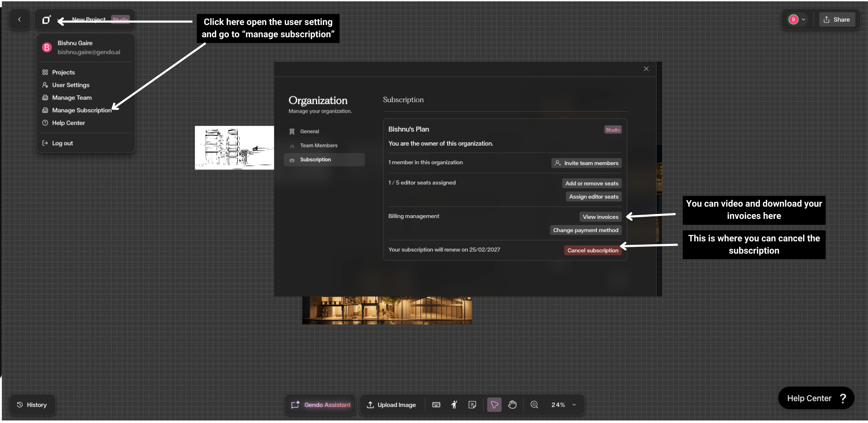The height and width of the screenshot is (423, 868).
Task: Click the human figure icon in toolbar
Action: tap(454, 405)
